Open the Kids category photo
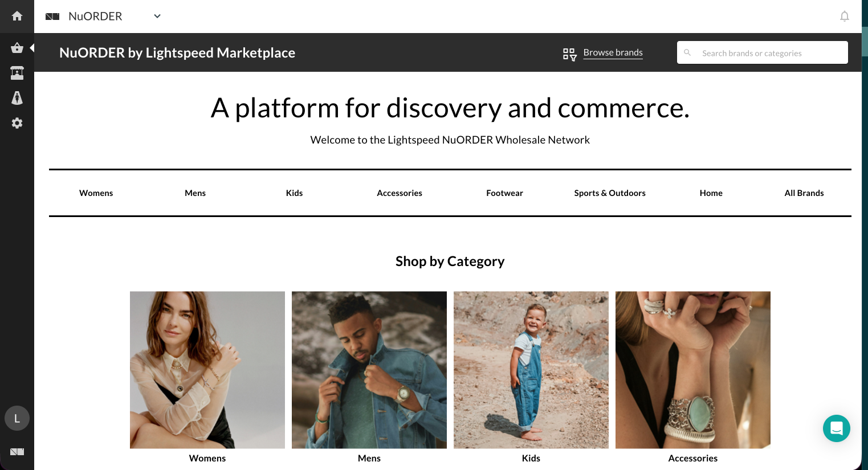Image resolution: width=868 pixels, height=470 pixels. [531, 370]
